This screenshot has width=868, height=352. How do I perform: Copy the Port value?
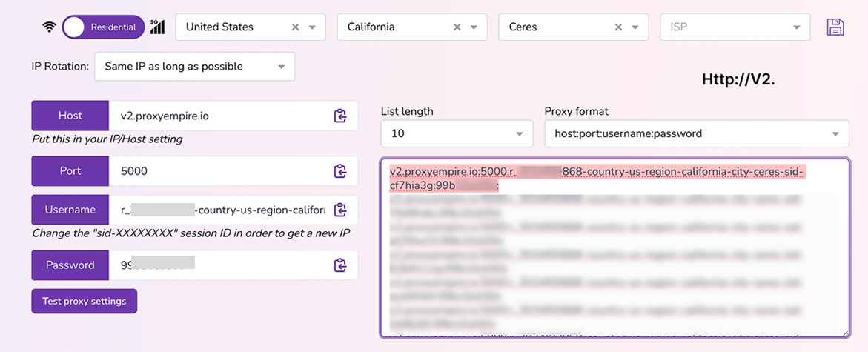pyautogui.click(x=340, y=171)
